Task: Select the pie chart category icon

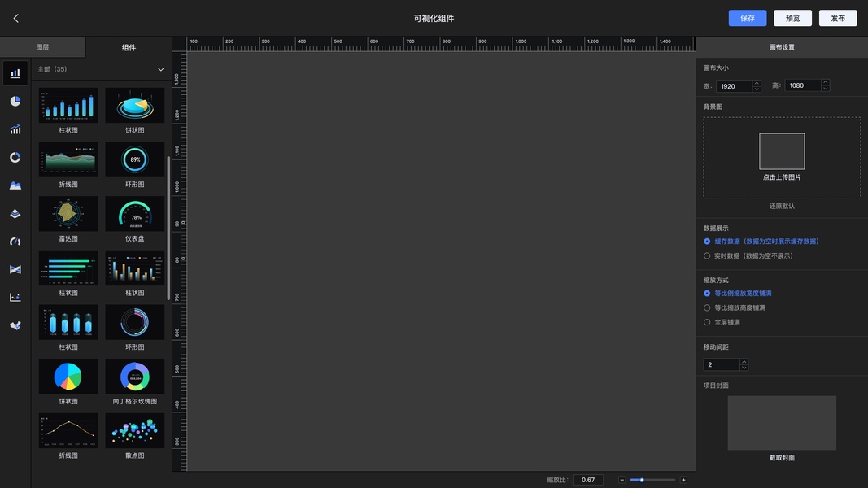Action: 15,101
